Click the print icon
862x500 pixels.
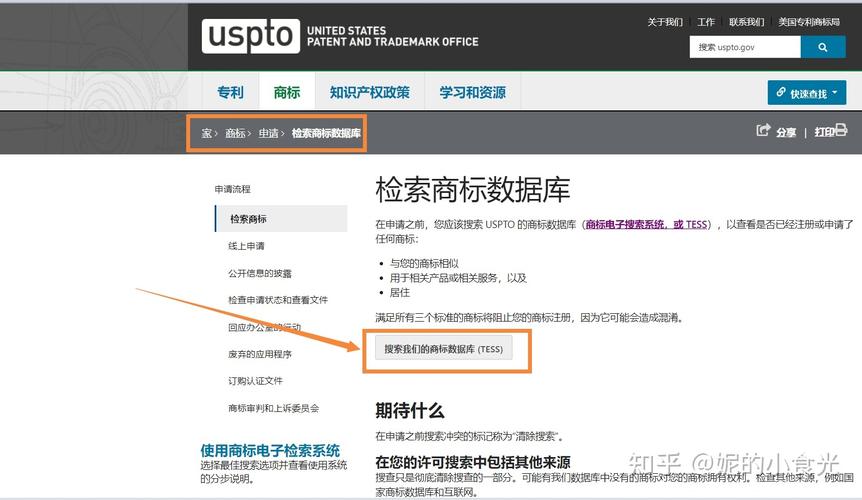(841, 130)
